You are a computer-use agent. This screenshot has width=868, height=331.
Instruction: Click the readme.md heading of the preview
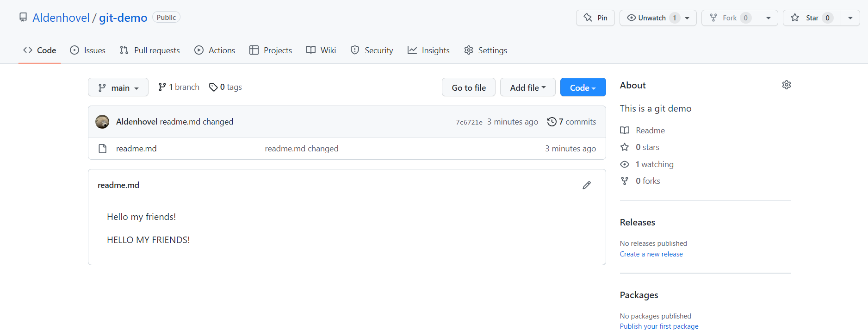coord(118,185)
